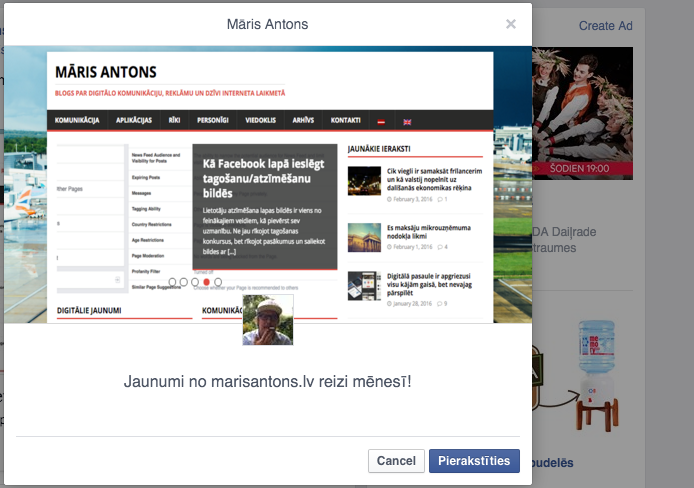Viewport: 694px width, 488px height.
Task: Click the February 1, 2016 date
Action: click(x=413, y=247)
